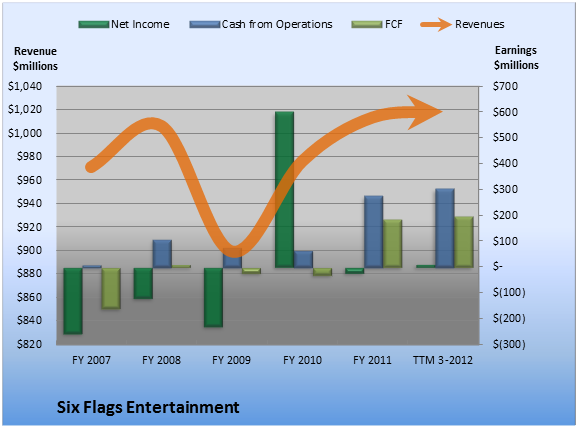Image resolution: width=577 pixels, height=427 pixels.
Task: Click the '$(300)' earnings axis value
Action: [x=509, y=344]
